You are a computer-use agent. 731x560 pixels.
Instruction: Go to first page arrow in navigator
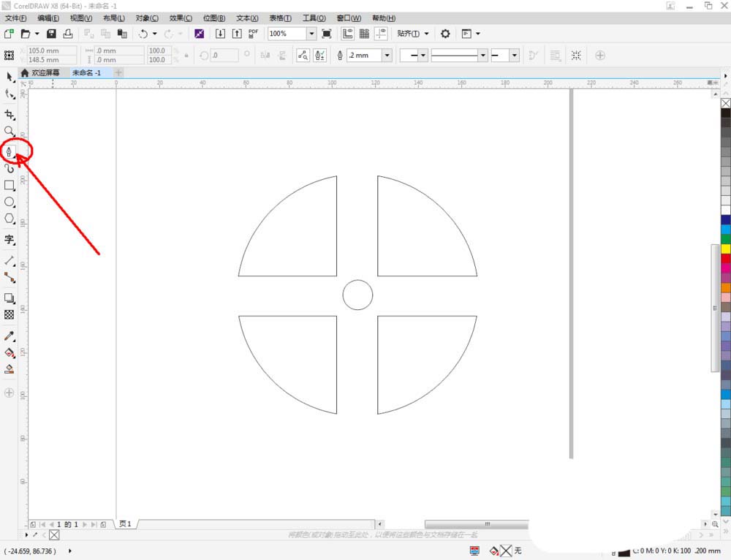click(x=42, y=525)
